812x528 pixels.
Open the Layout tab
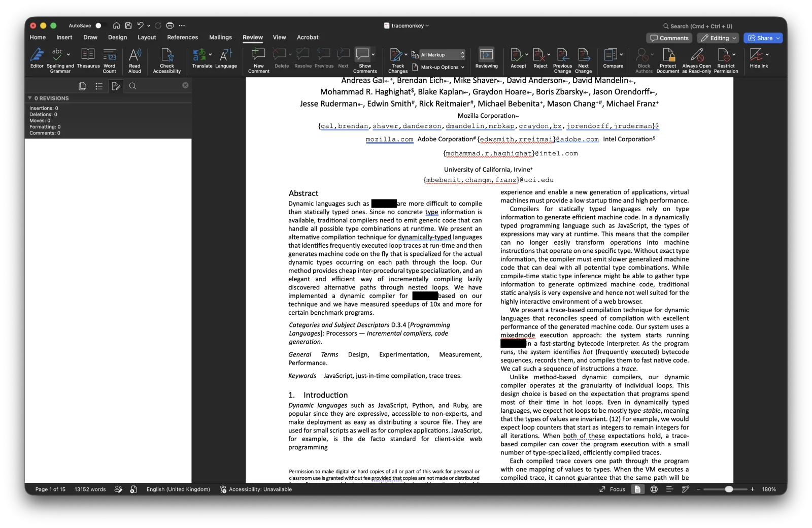147,38
